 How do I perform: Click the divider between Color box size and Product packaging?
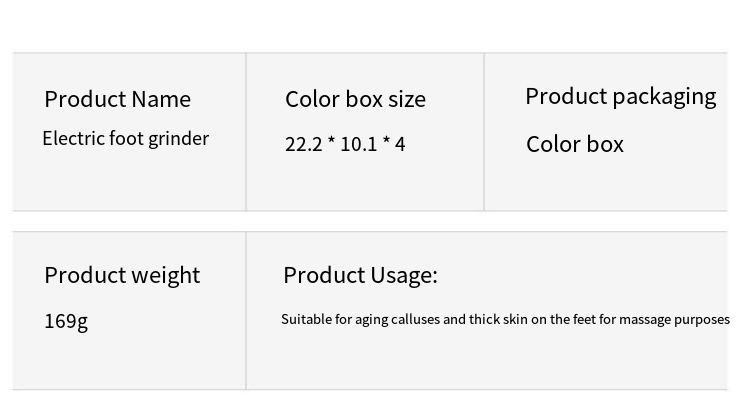pos(484,132)
